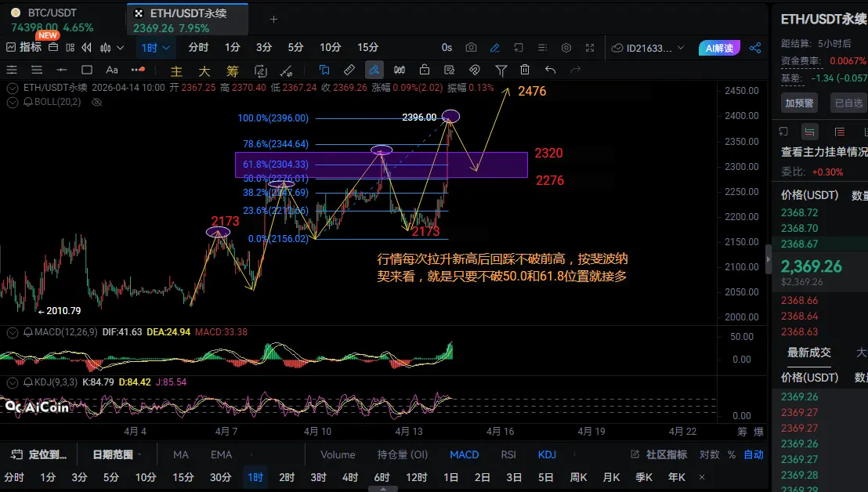Close the bottom timeframe bar
The height and width of the screenshot is (492, 868).
702,477
